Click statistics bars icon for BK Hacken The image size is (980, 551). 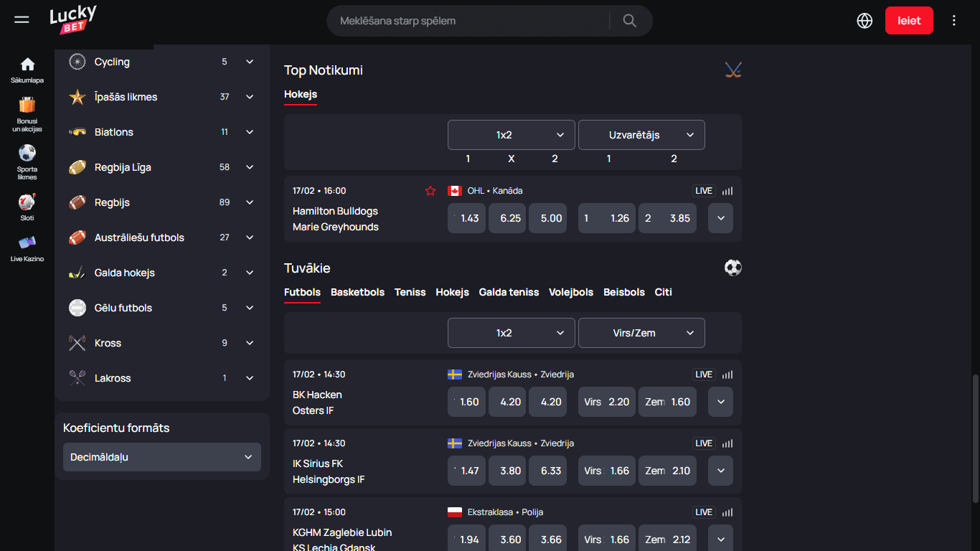pyautogui.click(x=727, y=375)
